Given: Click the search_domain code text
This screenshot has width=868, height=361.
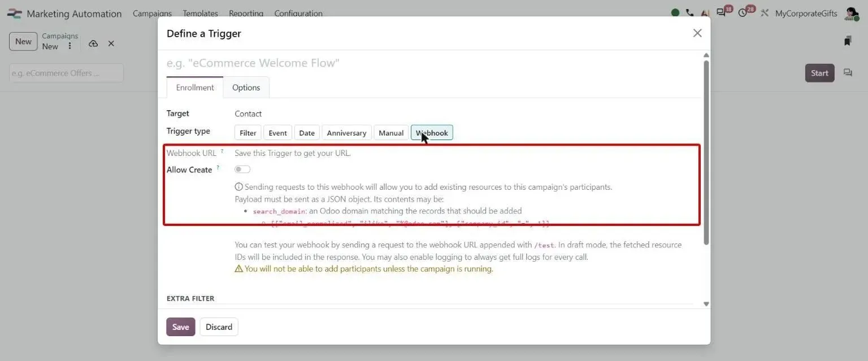Looking at the screenshot, I should [x=280, y=211].
